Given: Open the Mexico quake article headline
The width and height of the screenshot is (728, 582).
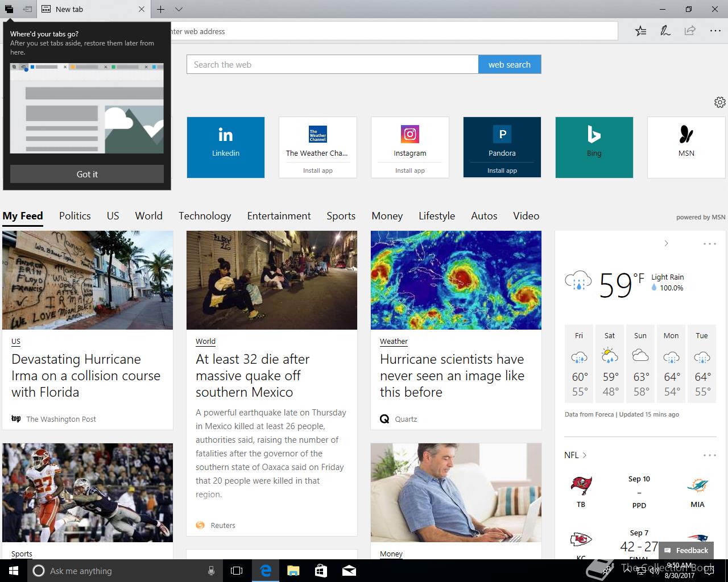Looking at the screenshot, I should point(253,376).
